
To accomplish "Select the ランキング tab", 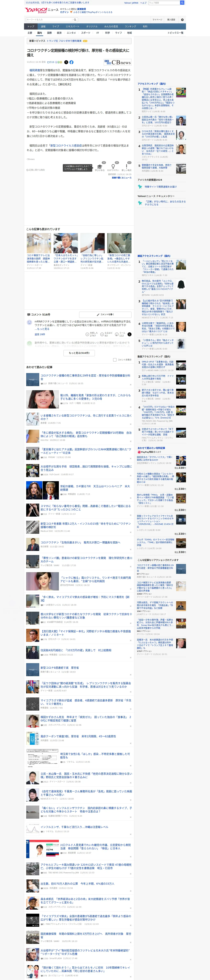I will pyautogui.click(x=130, y=27).
